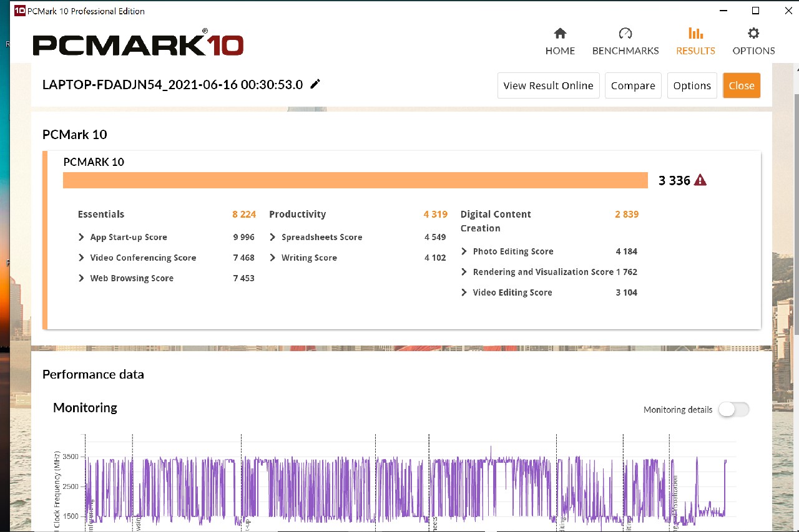Image resolution: width=799 pixels, height=532 pixels.
Task: Click the 3500 axis label
Action: 71,457
